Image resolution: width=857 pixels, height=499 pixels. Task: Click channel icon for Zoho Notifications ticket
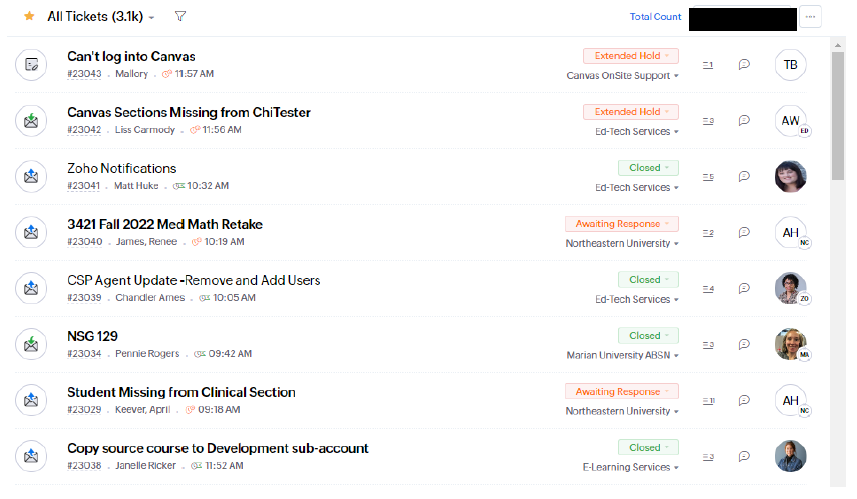(32, 177)
